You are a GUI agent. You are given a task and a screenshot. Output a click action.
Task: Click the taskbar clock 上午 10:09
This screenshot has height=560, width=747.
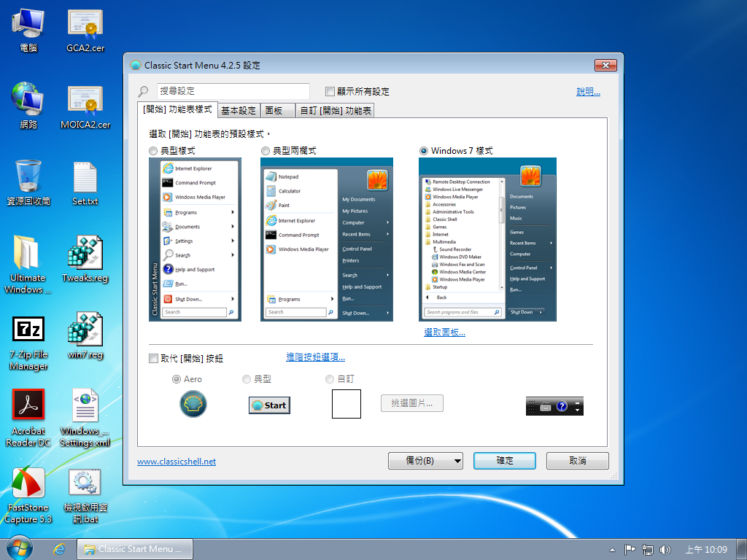[706, 550]
